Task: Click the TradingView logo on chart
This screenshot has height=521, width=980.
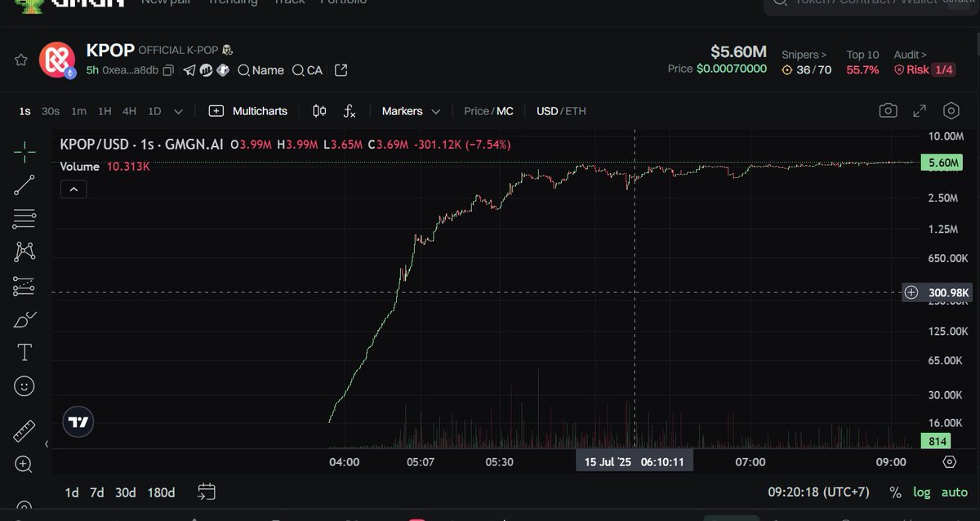Action: pos(78,422)
